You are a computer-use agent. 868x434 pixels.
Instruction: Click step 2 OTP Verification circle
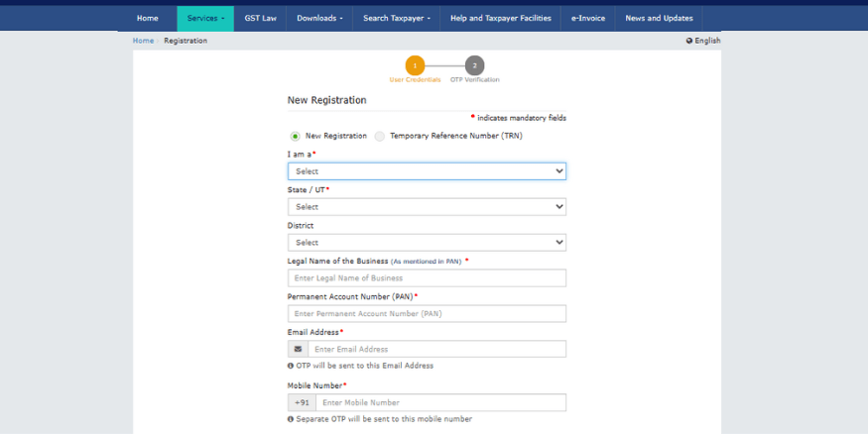pos(474,65)
